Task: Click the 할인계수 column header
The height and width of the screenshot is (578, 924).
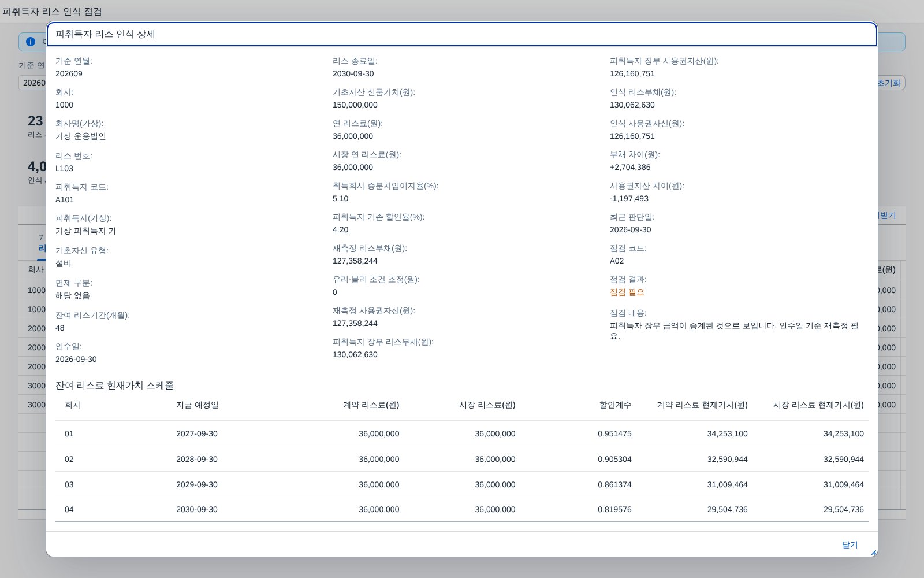Action: tap(615, 405)
